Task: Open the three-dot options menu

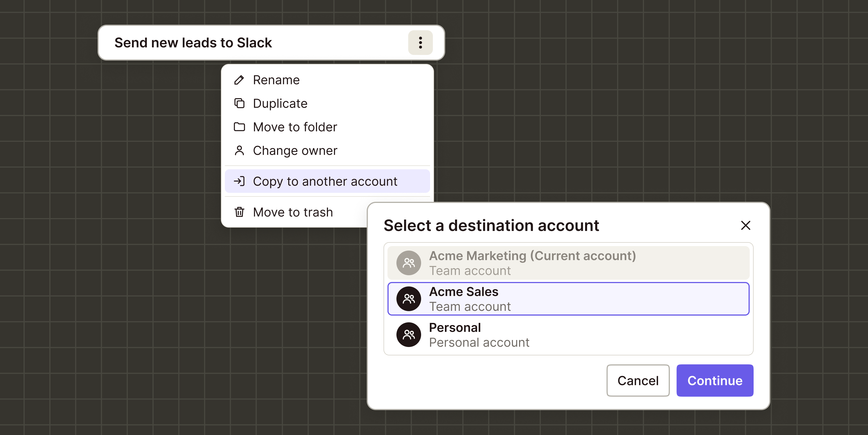Action: (420, 42)
